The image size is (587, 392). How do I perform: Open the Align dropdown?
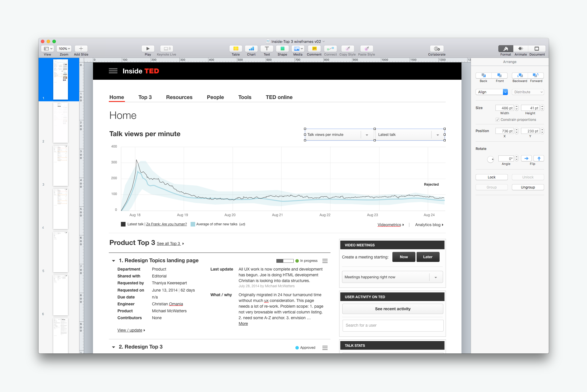click(x=492, y=92)
